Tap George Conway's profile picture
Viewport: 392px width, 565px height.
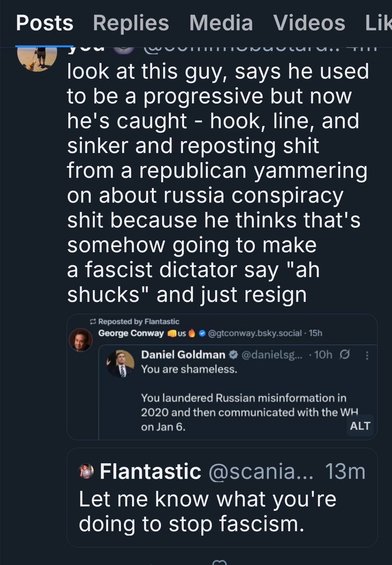point(81,340)
